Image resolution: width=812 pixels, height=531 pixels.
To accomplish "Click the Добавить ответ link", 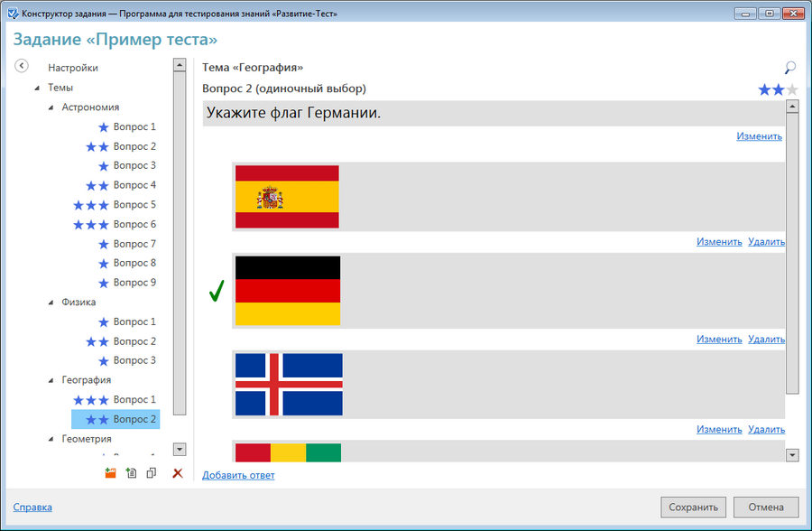I will (238, 475).
